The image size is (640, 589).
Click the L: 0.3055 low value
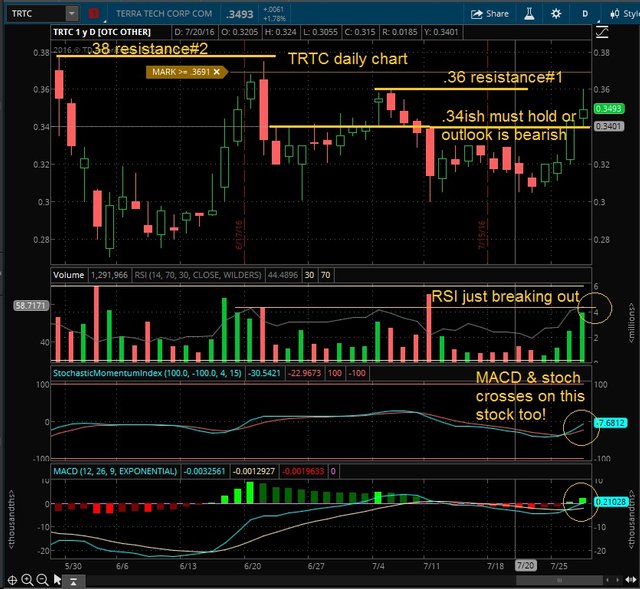[x=320, y=32]
